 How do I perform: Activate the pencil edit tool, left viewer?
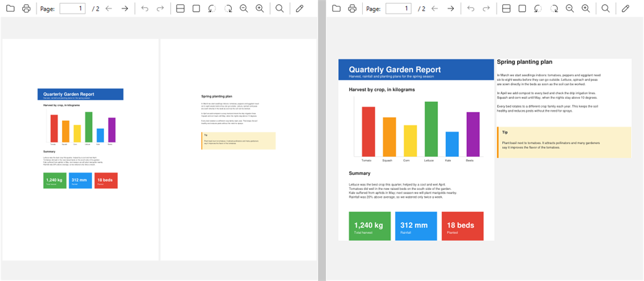pos(300,9)
